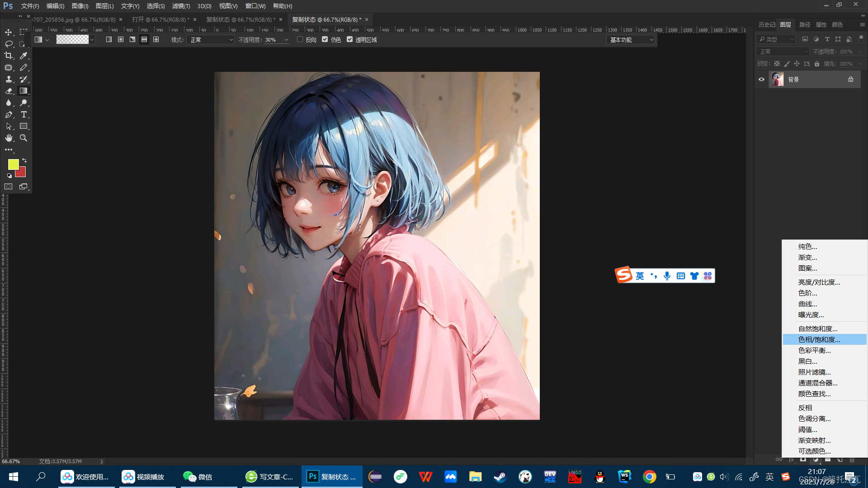Select the Hand tool

coord(9,138)
